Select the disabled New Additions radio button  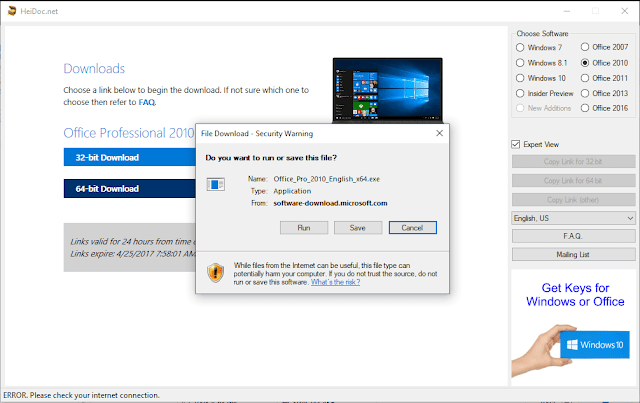[x=520, y=108]
